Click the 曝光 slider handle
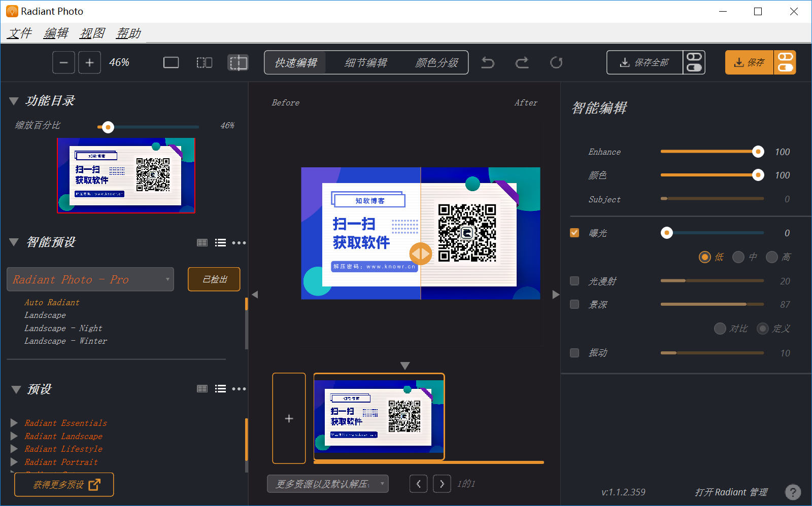812x506 pixels. click(x=667, y=233)
